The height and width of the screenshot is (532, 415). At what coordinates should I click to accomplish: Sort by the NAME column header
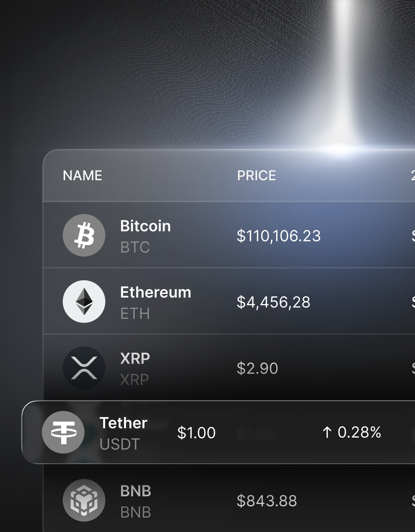pos(82,176)
